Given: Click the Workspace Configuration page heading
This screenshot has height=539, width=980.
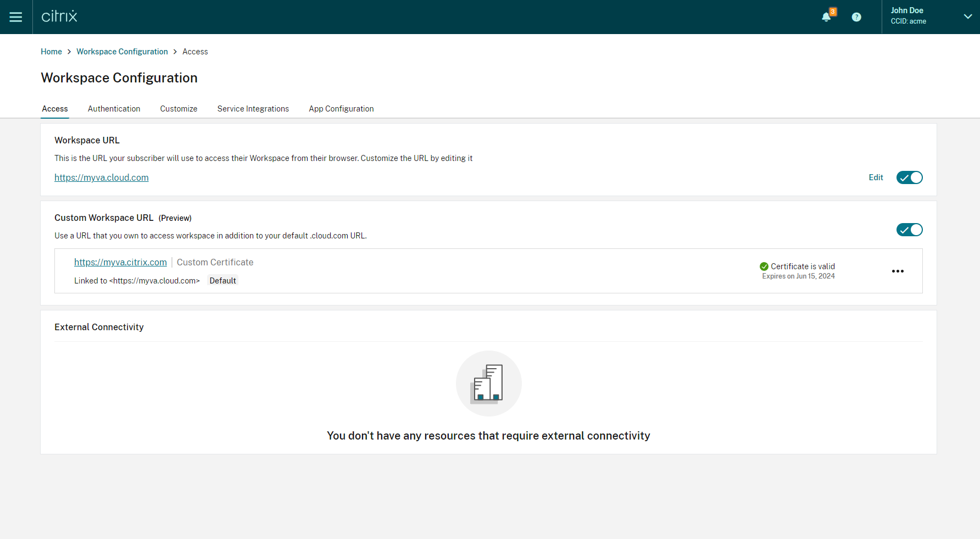Looking at the screenshot, I should [x=119, y=78].
